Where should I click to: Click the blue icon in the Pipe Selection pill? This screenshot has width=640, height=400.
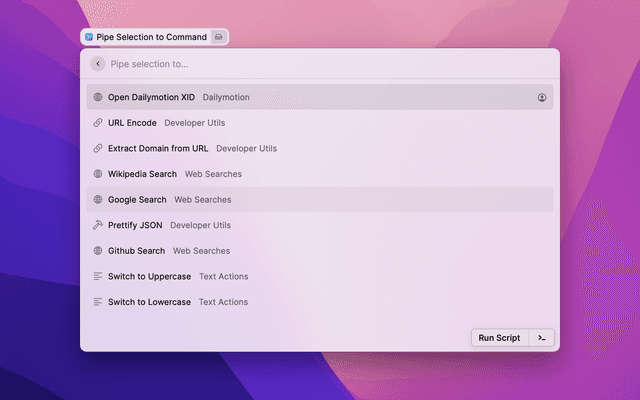point(89,37)
